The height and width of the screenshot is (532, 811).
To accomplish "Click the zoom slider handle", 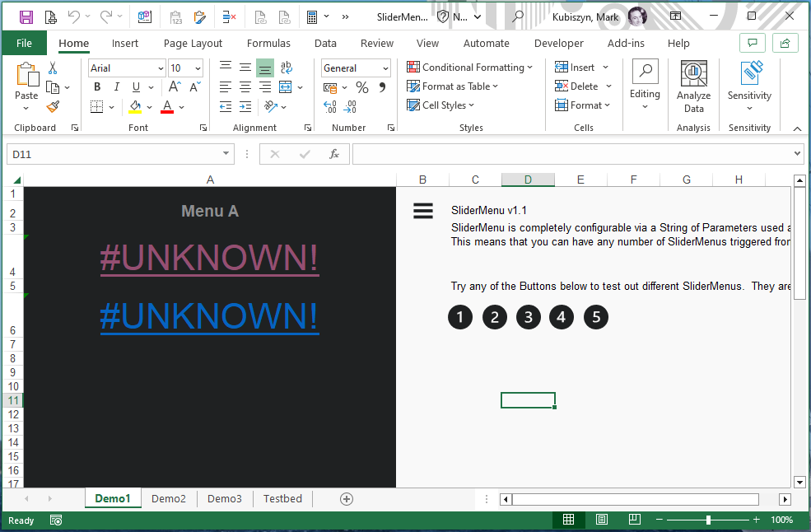I will coord(708,520).
